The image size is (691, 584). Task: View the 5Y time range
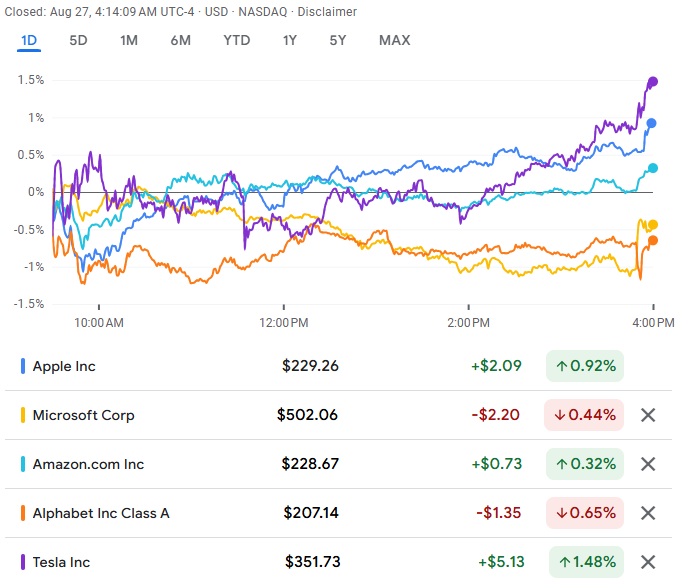[338, 41]
